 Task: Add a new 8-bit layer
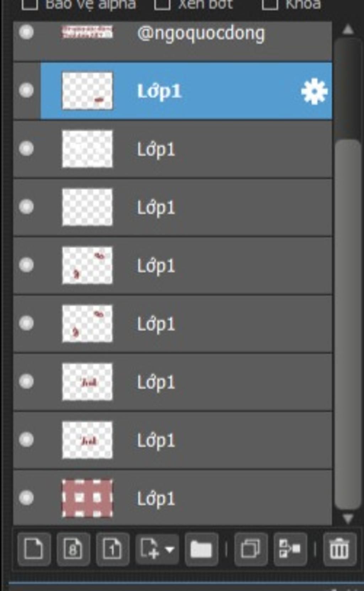click(73, 549)
